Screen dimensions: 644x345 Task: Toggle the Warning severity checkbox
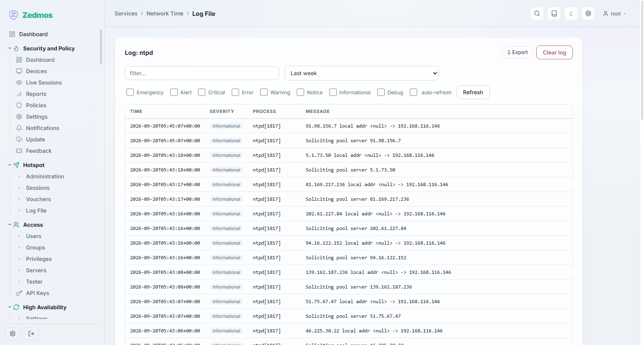tap(264, 92)
